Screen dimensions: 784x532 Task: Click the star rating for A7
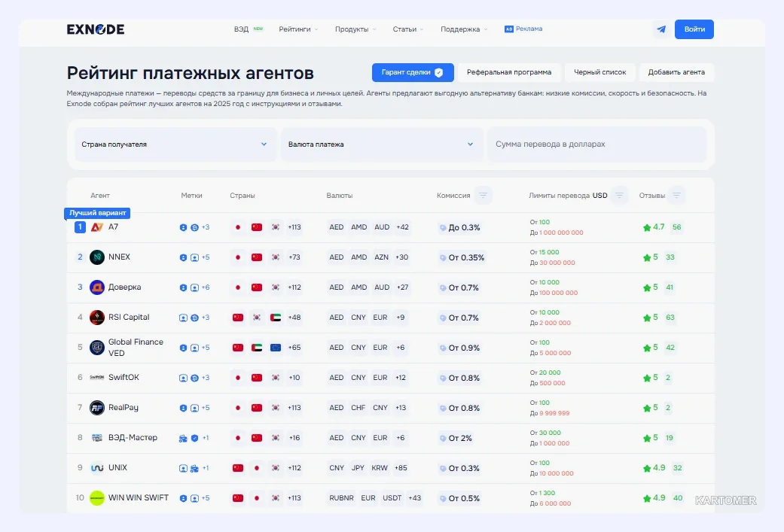click(x=654, y=227)
